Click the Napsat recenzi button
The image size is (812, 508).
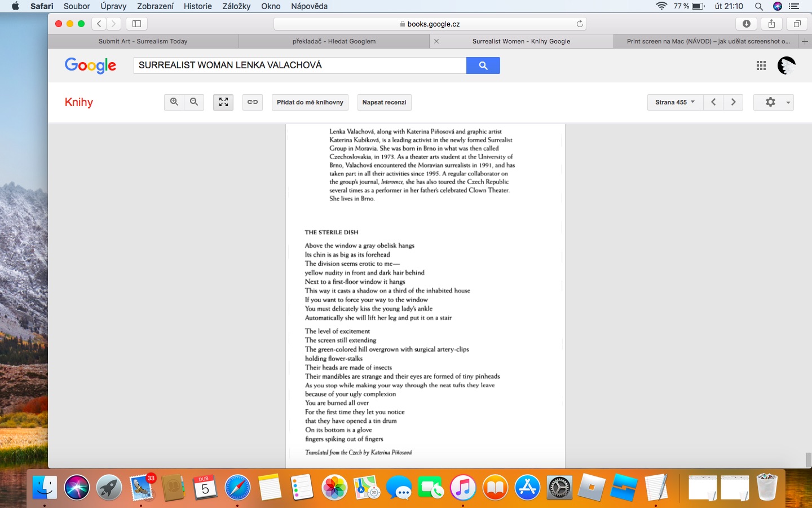point(384,102)
